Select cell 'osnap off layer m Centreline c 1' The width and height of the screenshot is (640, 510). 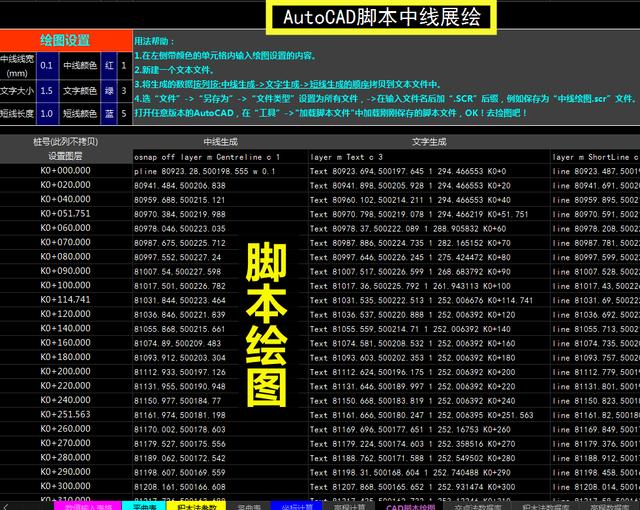click(x=220, y=157)
